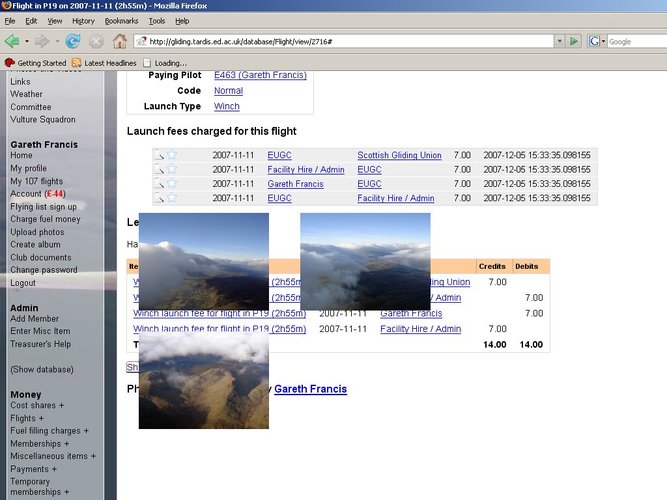
Task: Open the Back button history dropdown arrow
Action: click(27, 41)
